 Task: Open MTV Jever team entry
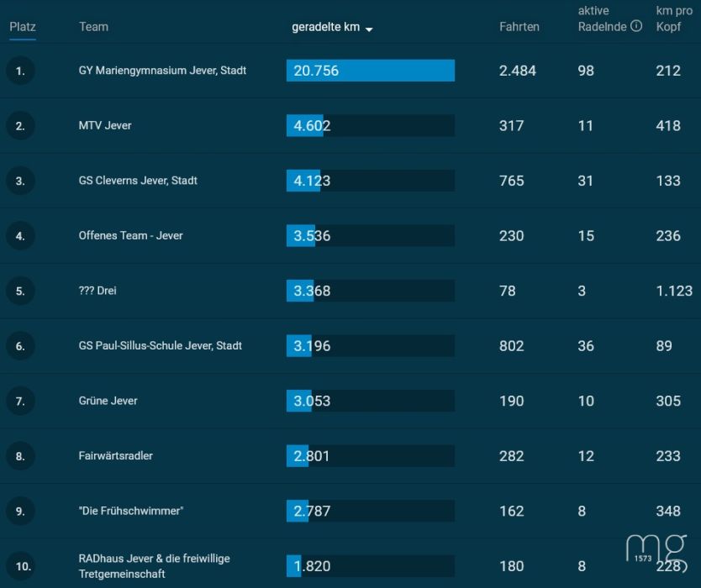coord(105,125)
